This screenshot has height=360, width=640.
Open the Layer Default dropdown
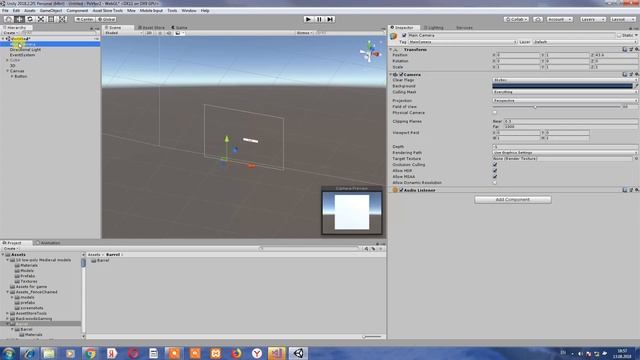pyautogui.click(x=584, y=42)
